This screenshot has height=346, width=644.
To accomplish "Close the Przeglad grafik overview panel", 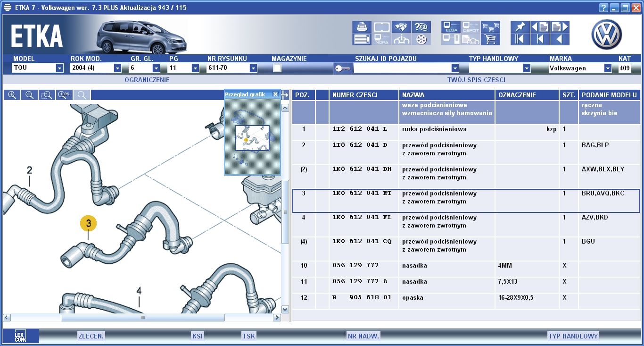I will 275,94.
